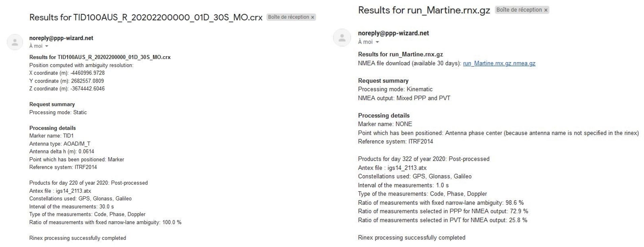Remove inbox label from TID100AUS results email

pyautogui.click(x=313, y=17)
